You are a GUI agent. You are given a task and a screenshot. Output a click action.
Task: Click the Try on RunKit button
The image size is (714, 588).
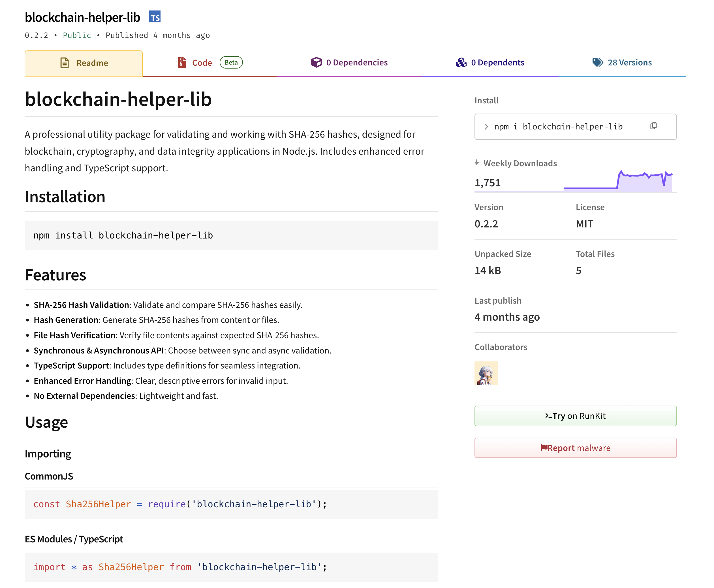[575, 416]
